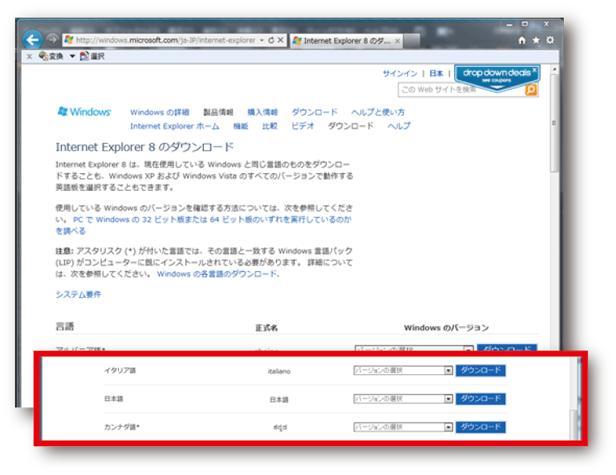Click the ヘルプ sub-navigation link
The width and height of the screenshot is (616, 475).
click(x=399, y=126)
